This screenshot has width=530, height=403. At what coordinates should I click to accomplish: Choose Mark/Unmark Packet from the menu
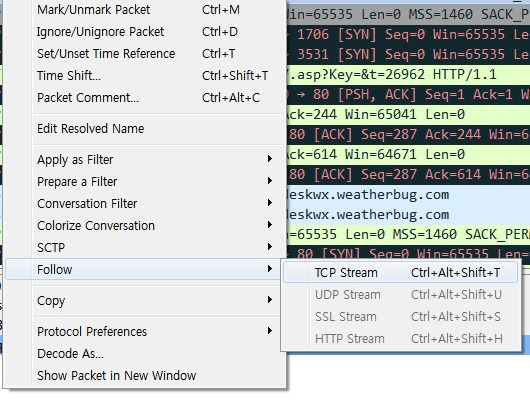tap(144, 10)
